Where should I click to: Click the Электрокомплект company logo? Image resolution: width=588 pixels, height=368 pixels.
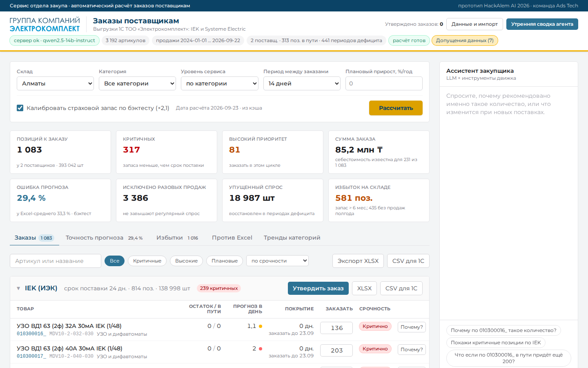[45, 25]
